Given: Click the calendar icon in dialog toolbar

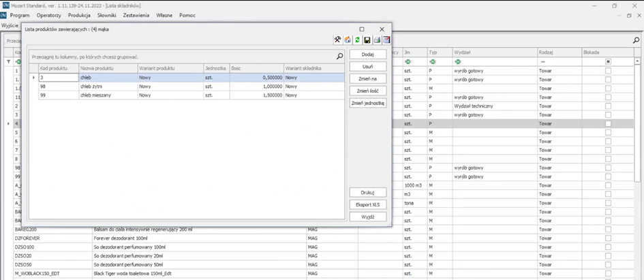Looking at the screenshot, I should pos(386,40).
